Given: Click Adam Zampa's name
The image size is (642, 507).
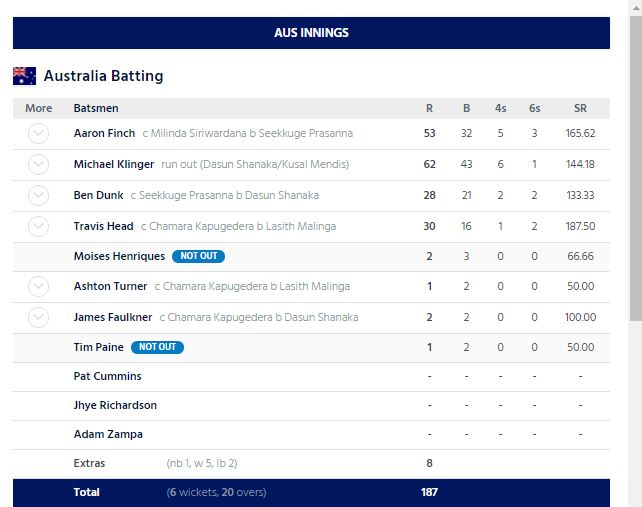Looking at the screenshot, I should click(x=108, y=435).
